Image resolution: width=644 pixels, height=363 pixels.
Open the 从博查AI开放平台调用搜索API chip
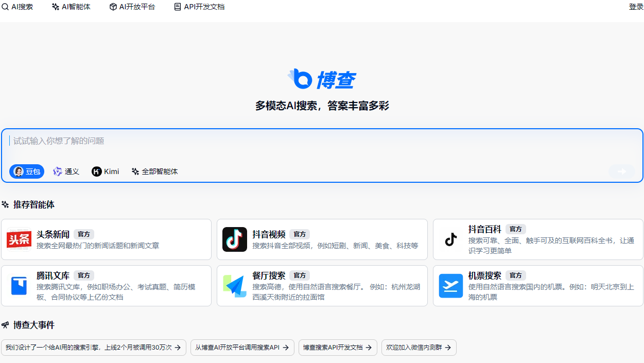coord(242,348)
